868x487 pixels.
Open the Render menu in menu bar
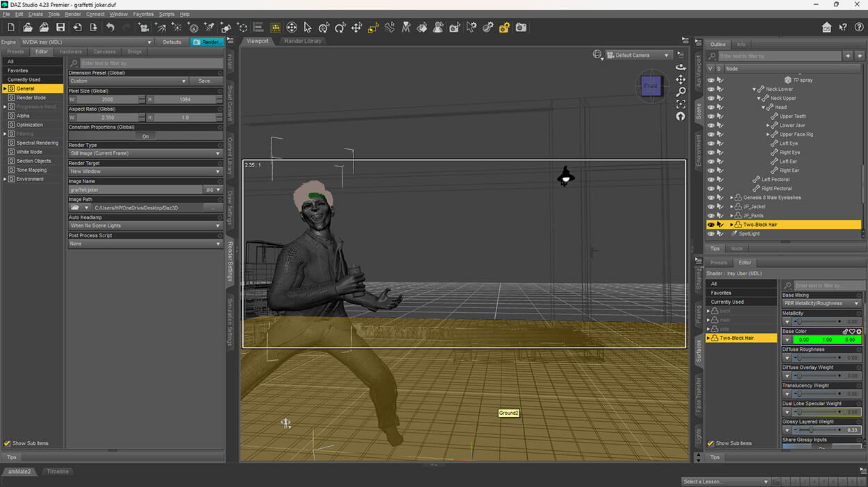click(x=73, y=14)
